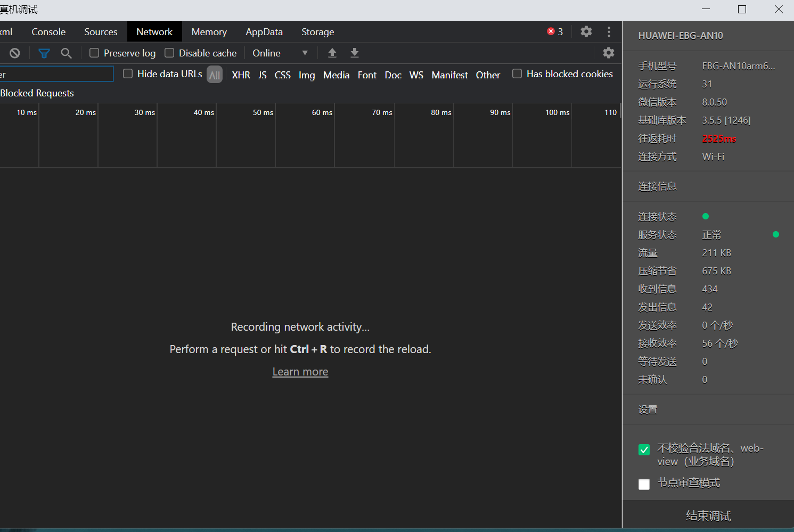This screenshot has width=794, height=532.
Task: Filter requests by Doc
Action: click(393, 75)
